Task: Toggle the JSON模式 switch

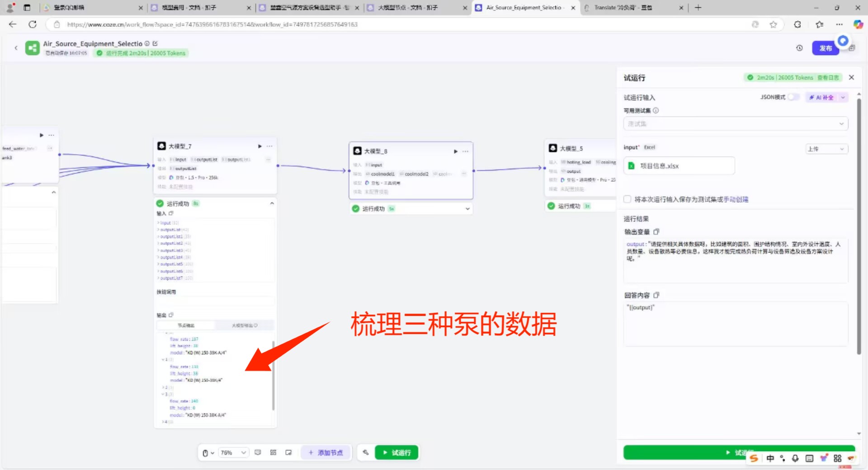Action: pyautogui.click(x=793, y=97)
